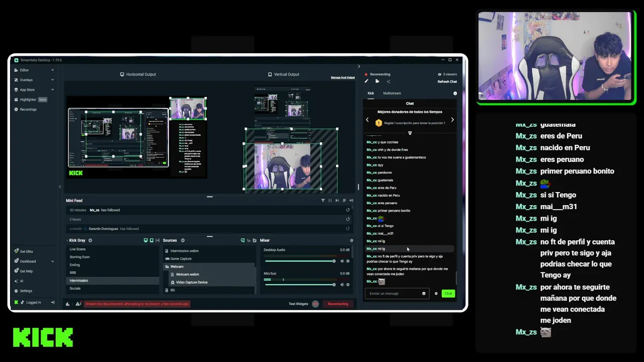The height and width of the screenshot is (362, 644).
Task: Select the BG source
Action: 209,290
